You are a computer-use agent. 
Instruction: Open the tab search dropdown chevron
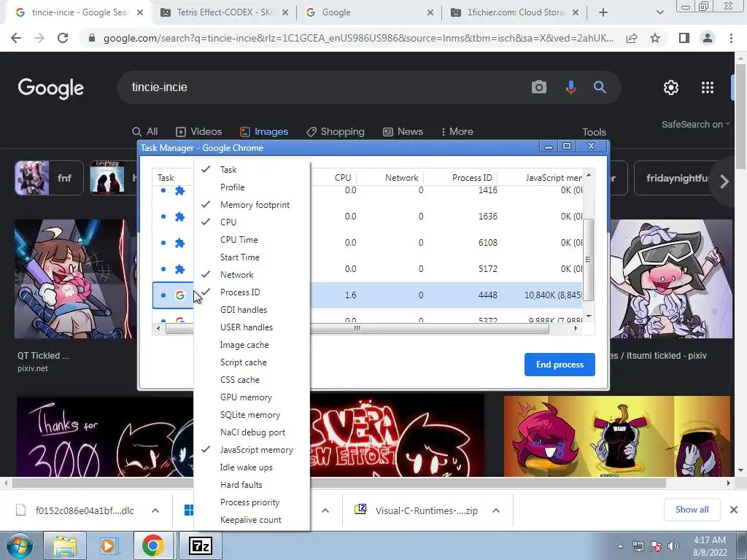659,12
